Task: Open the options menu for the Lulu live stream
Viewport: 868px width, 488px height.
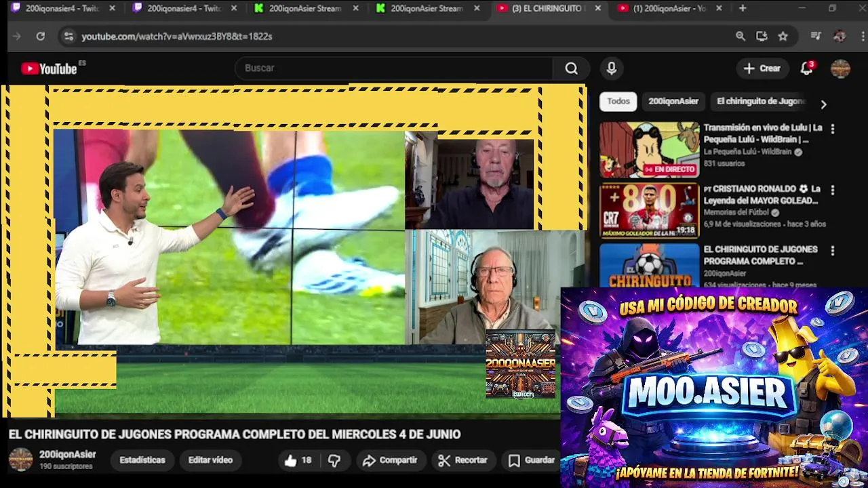Action: click(x=833, y=128)
